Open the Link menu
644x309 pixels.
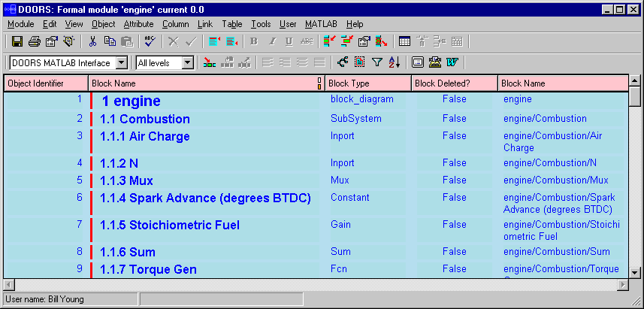point(205,24)
